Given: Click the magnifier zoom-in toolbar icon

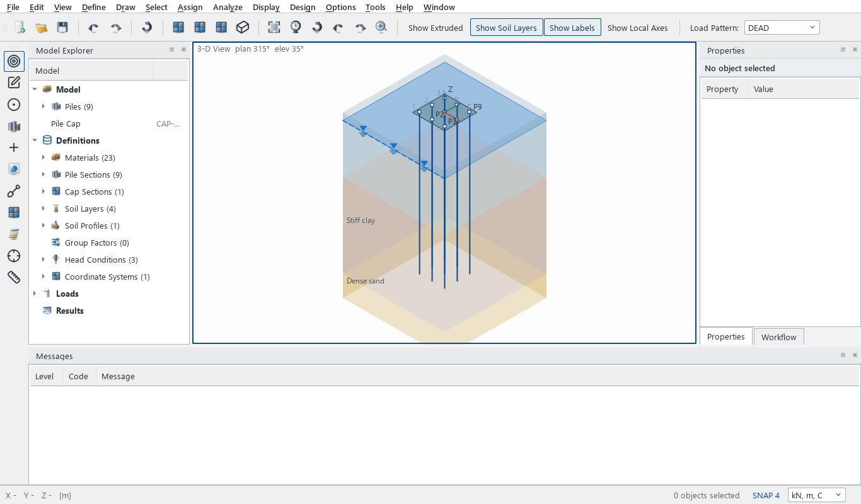Looking at the screenshot, I should click(x=381, y=28).
